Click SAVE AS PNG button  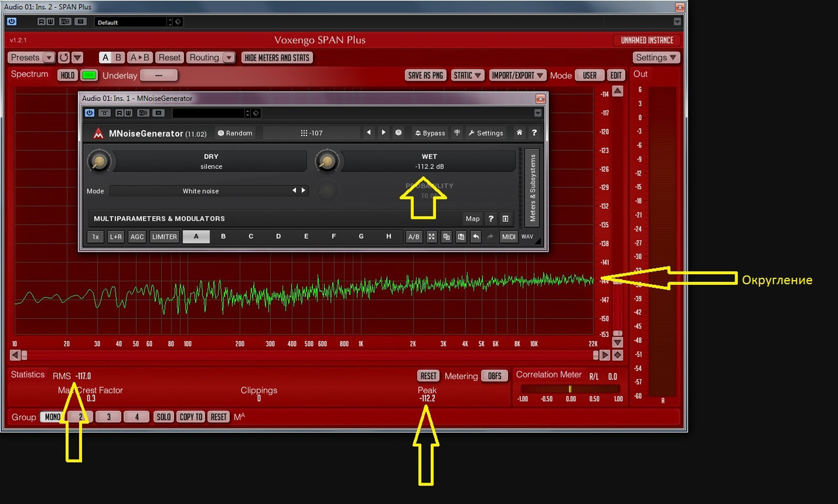pyautogui.click(x=426, y=75)
